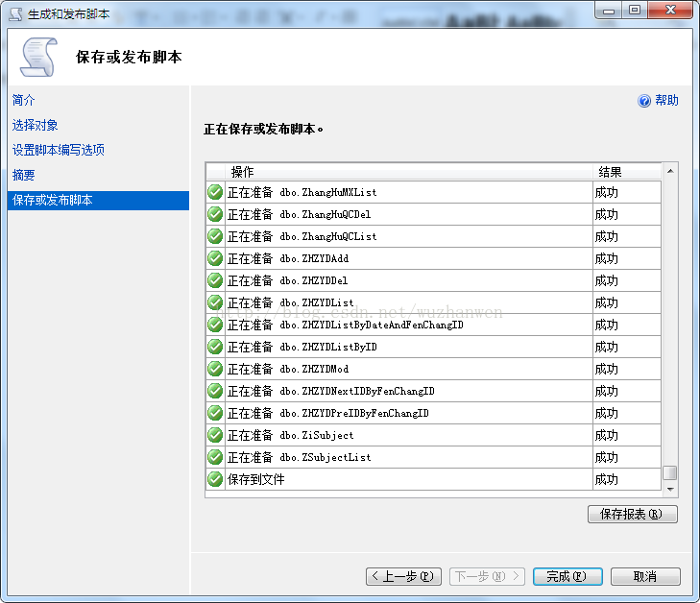Click the results list scroll down arrow

pos(670,490)
